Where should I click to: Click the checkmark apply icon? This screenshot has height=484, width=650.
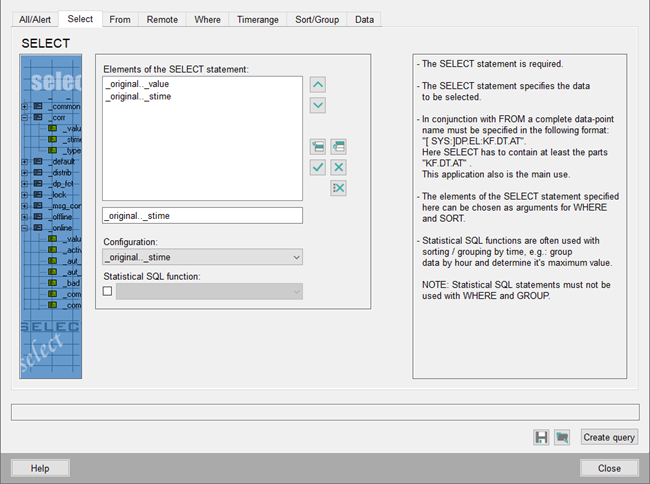(x=318, y=167)
